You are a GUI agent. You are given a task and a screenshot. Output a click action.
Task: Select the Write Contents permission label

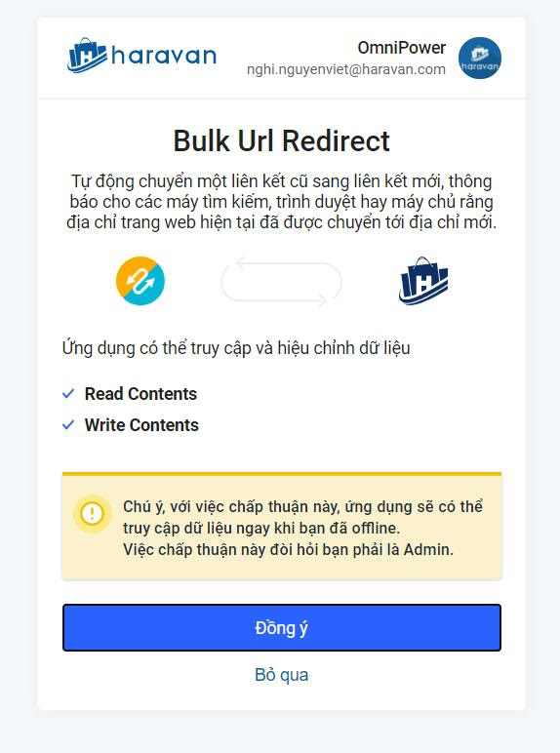pyautogui.click(x=141, y=425)
